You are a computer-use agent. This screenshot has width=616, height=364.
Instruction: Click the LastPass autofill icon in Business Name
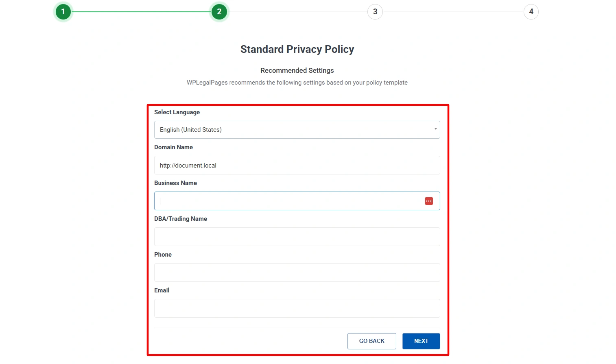(428, 201)
